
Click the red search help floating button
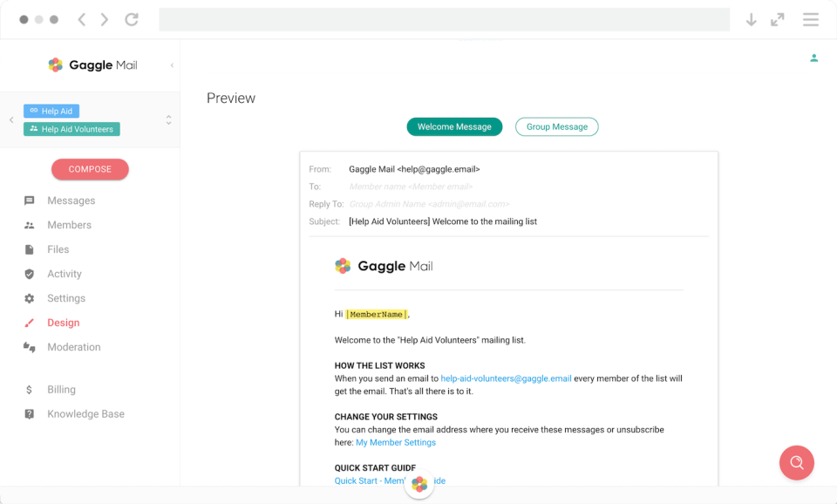coord(796,463)
